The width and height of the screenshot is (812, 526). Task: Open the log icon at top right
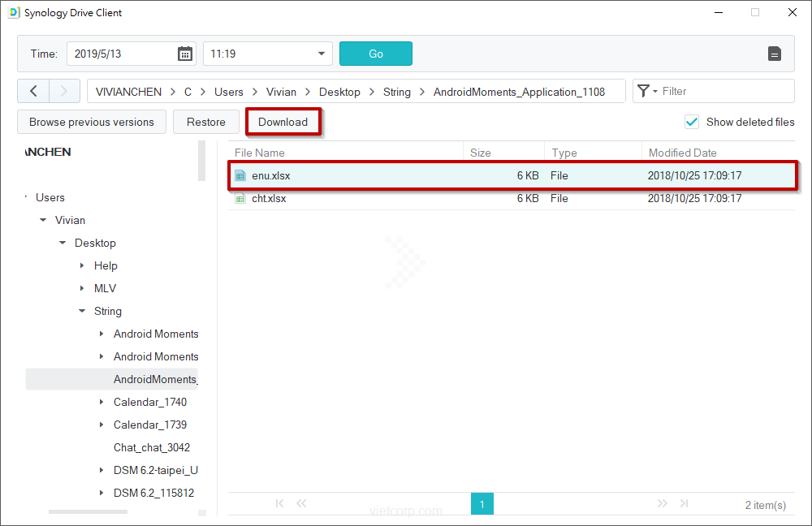click(775, 54)
